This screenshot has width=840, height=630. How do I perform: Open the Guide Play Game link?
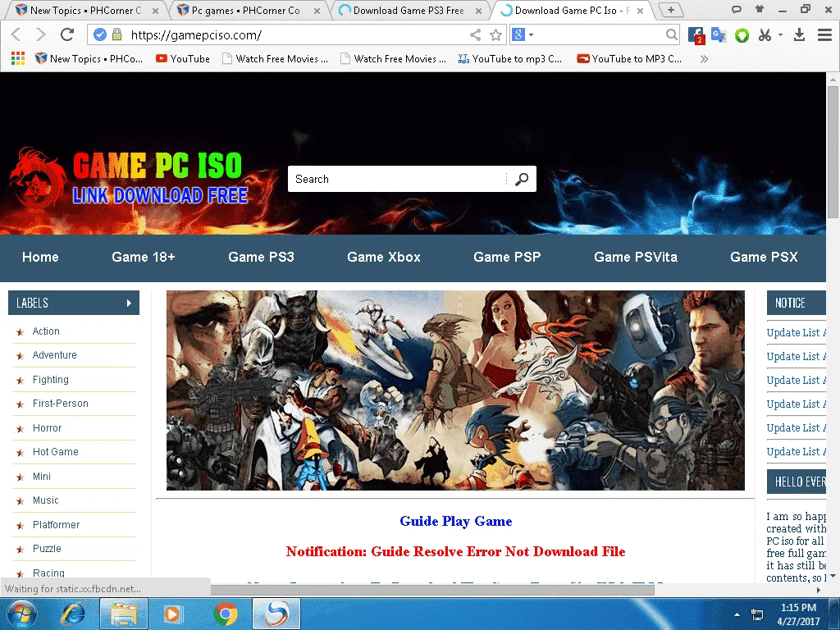(x=456, y=521)
